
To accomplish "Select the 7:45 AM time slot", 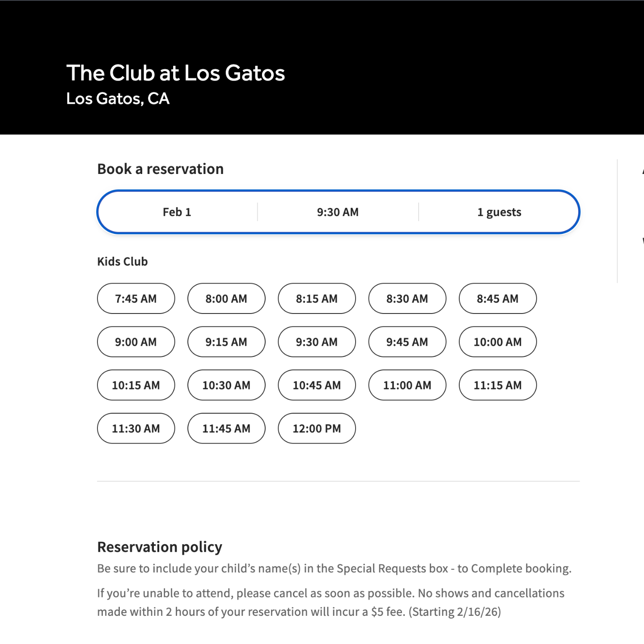I will point(136,298).
